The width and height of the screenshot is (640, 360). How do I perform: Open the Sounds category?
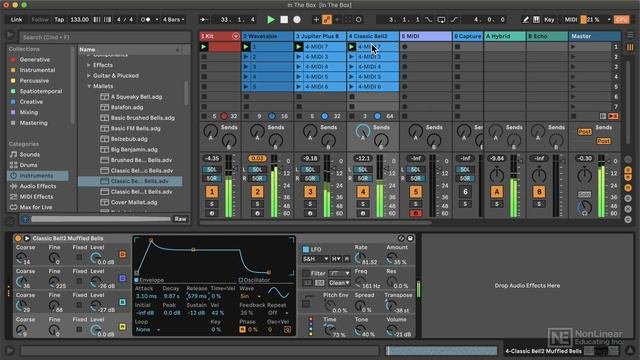pyautogui.click(x=30, y=155)
